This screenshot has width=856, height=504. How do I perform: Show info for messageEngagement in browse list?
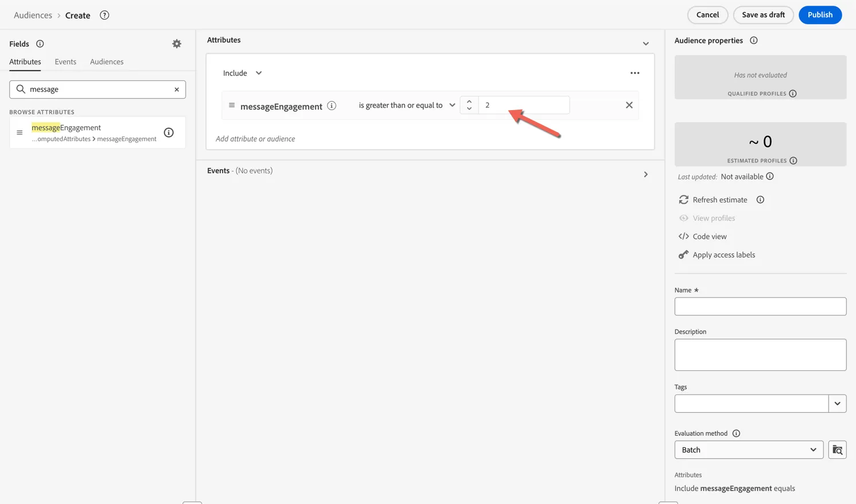pyautogui.click(x=169, y=132)
